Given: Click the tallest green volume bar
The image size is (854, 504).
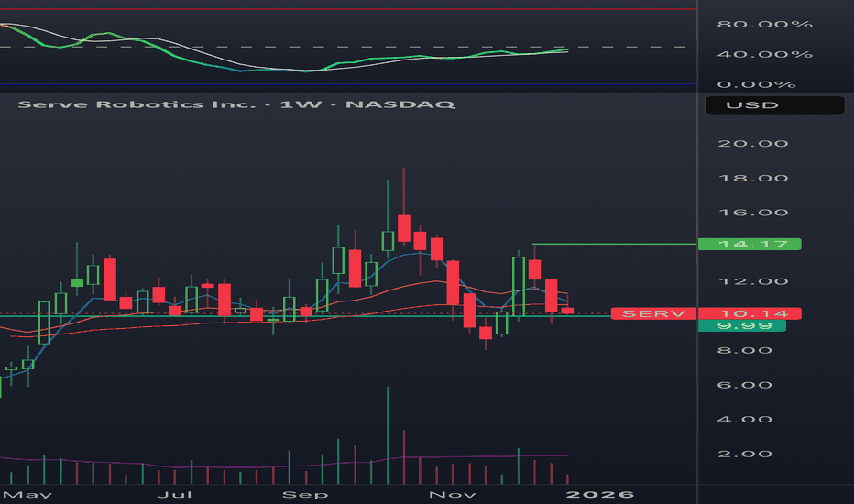Looking at the screenshot, I should pyautogui.click(x=388, y=435).
